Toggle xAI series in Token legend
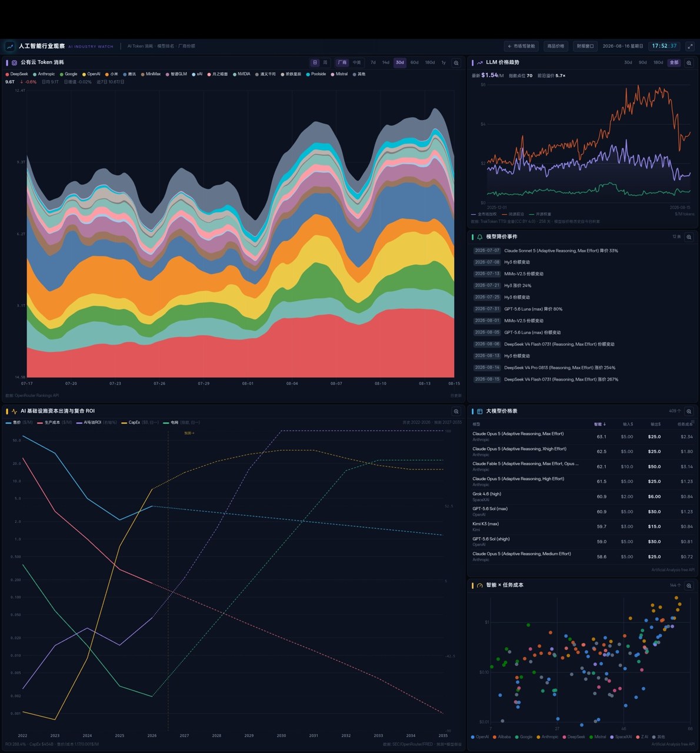The height and width of the screenshot is (753, 700). (x=197, y=74)
